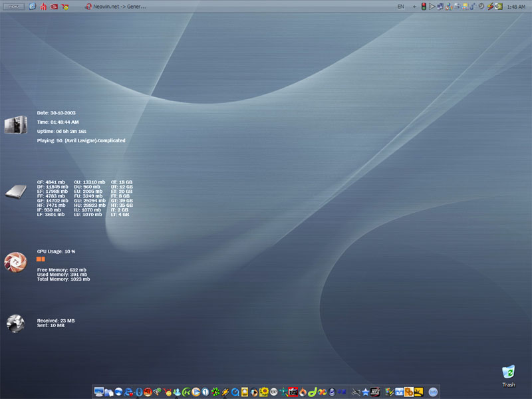Click the NVIDIA tray icon
532x399 pixels.
498,7
